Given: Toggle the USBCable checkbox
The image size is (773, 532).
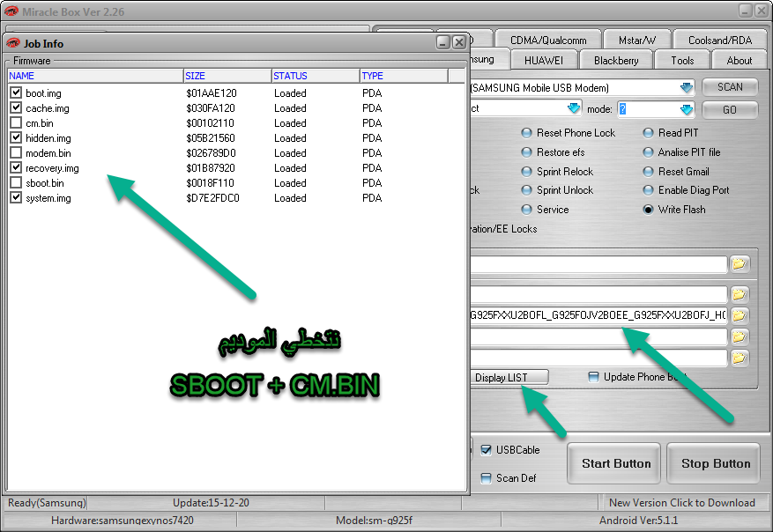Looking at the screenshot, I should 486,450.
